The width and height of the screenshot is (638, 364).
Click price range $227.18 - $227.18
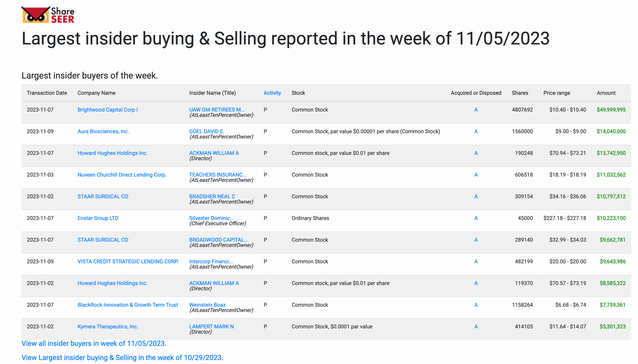565,218
